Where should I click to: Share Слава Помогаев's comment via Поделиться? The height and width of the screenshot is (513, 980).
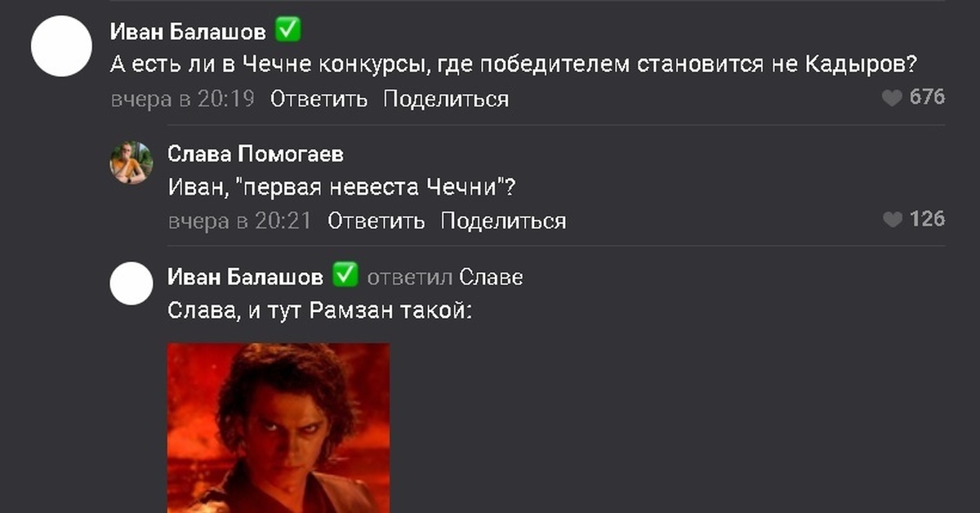(503, 221)
